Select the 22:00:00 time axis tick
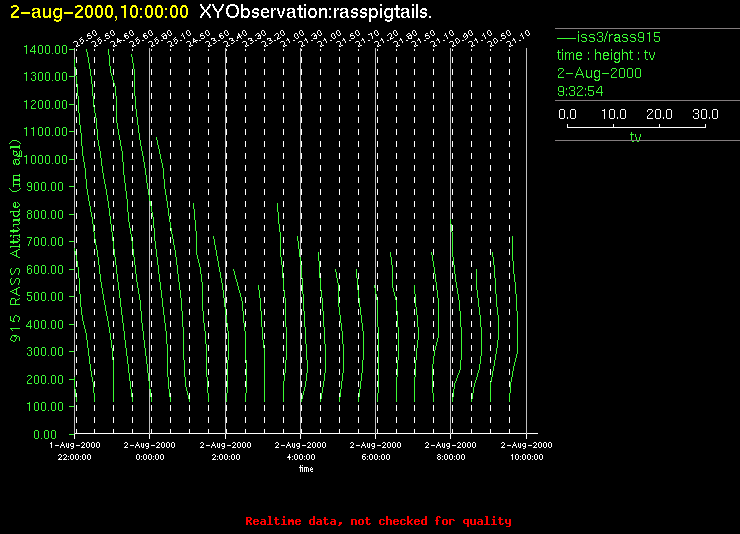Screen dimensions: 740x534 tap(75, 455)
